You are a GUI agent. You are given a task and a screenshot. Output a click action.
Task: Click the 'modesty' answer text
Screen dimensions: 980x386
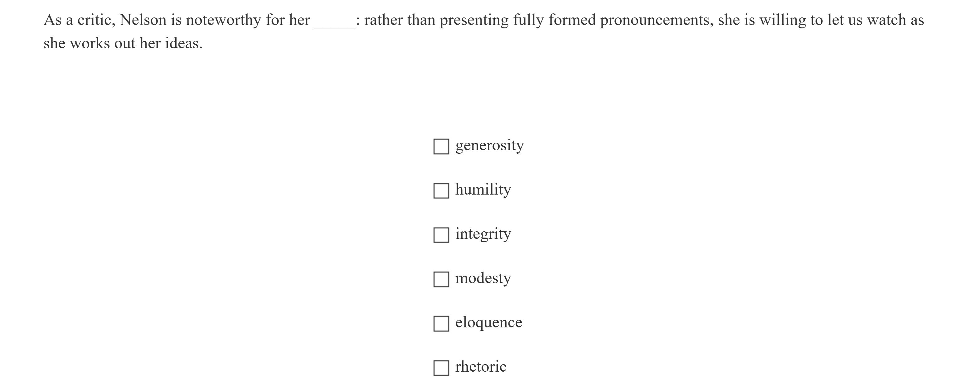click(x=483, y=278)
